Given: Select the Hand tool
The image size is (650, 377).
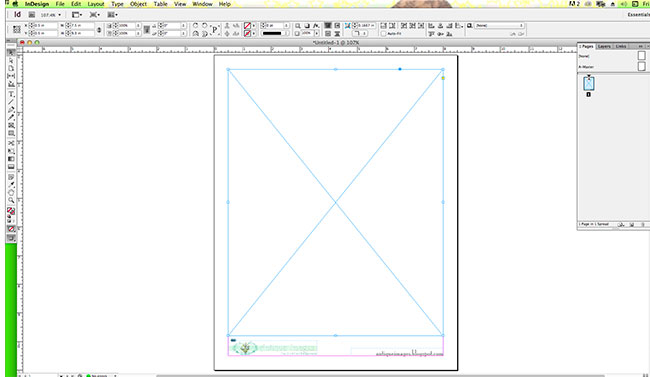Looking at the screenshot, I should [11, 192].
